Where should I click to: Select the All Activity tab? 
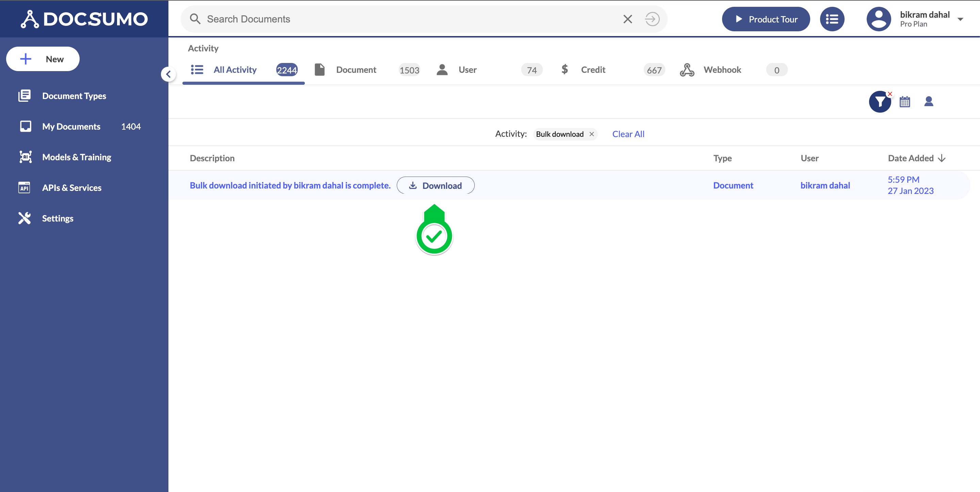click(244, 70)
